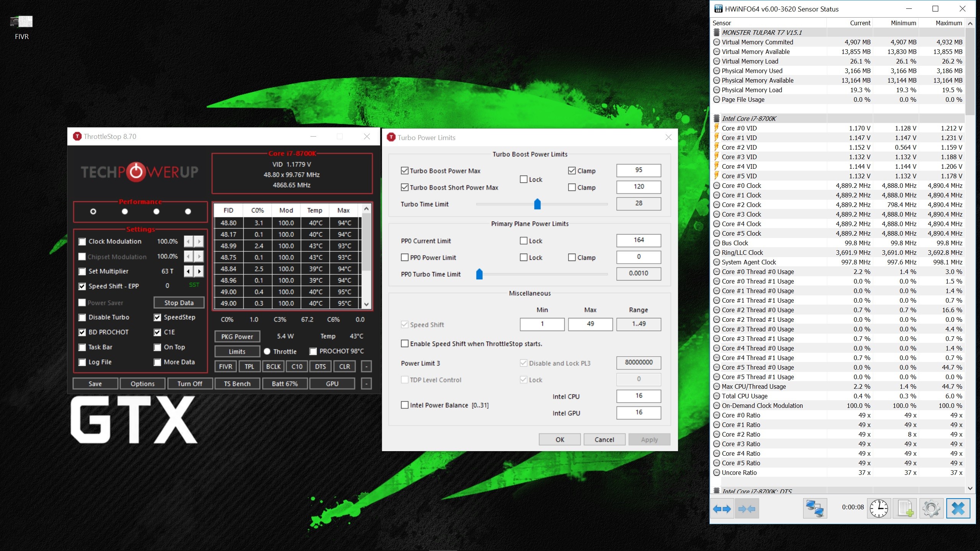
Task: Click minus expander beside the GPU button
Action: [x=366, y=383]
